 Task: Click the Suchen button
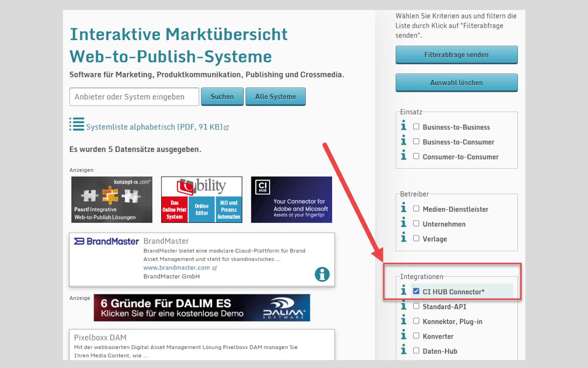[222, 97]
